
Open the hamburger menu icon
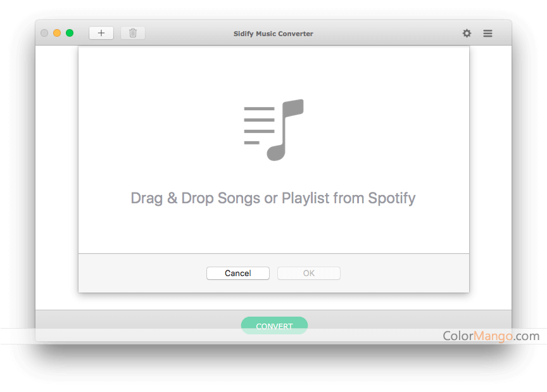(x=487, y=33)
